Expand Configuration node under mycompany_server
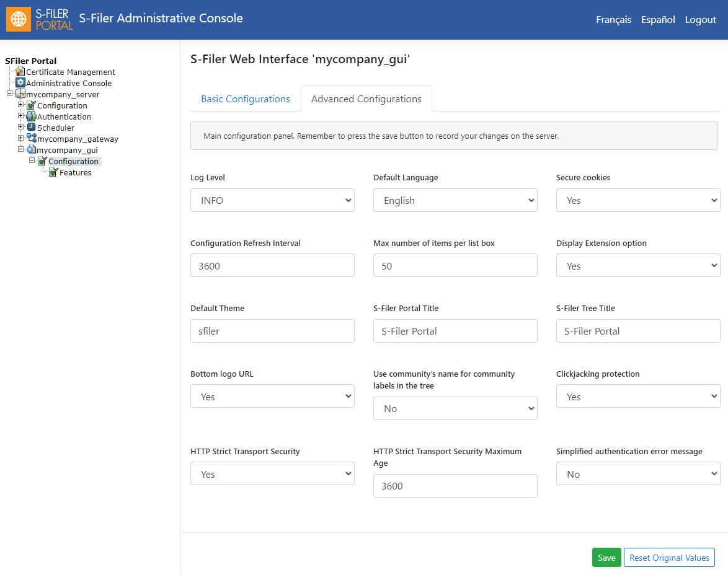The width and height of the screenshot is (728, 575). coord(20,105)
